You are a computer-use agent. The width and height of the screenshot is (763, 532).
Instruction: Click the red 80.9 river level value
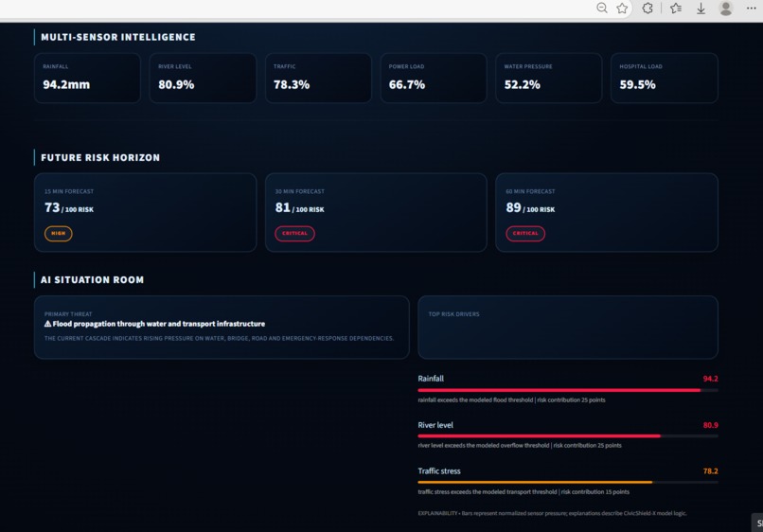click(x=710, y=425)
